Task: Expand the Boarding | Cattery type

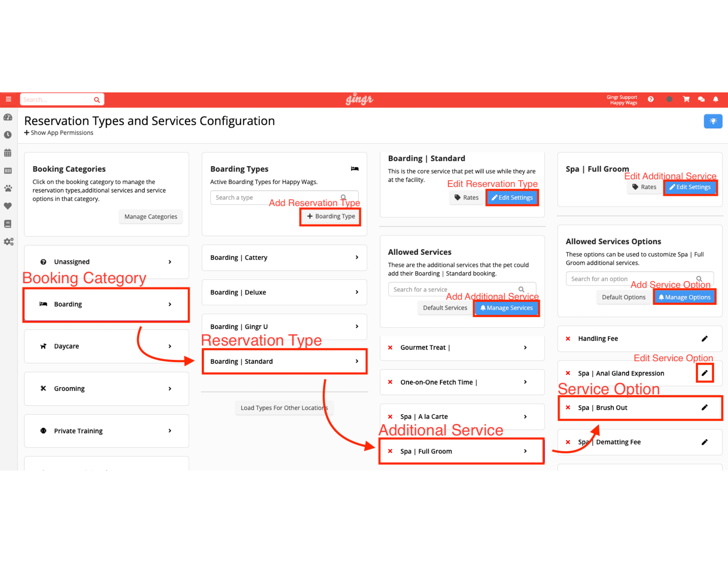Action: click(284, 257)
